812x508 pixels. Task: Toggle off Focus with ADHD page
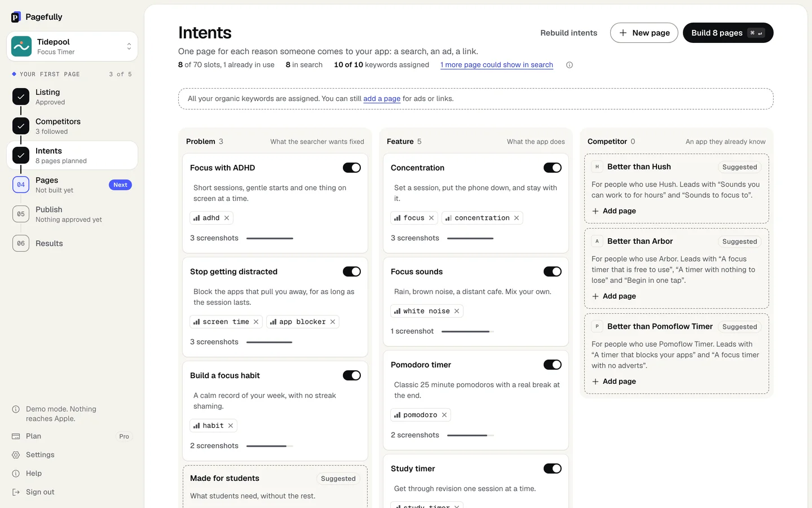pyautogui.click(x=352, y=168)
